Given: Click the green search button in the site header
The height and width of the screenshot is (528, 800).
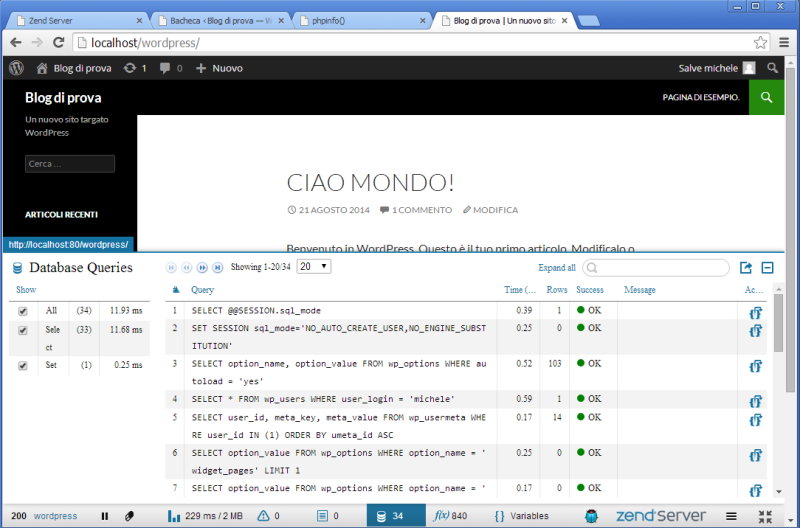Looking at the screenshot, I should tap(766, 97).
